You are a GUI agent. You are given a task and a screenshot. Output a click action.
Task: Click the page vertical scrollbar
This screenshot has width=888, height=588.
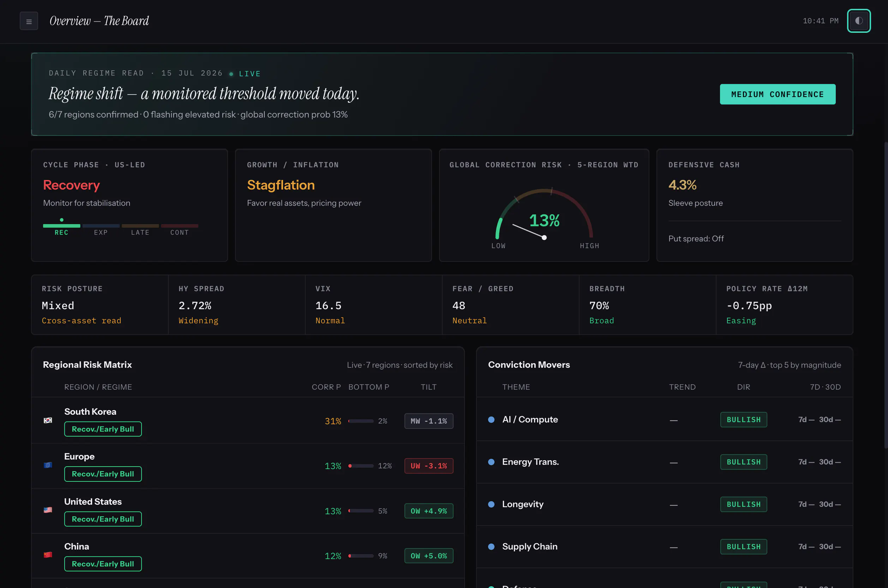(x=886, y=295)
